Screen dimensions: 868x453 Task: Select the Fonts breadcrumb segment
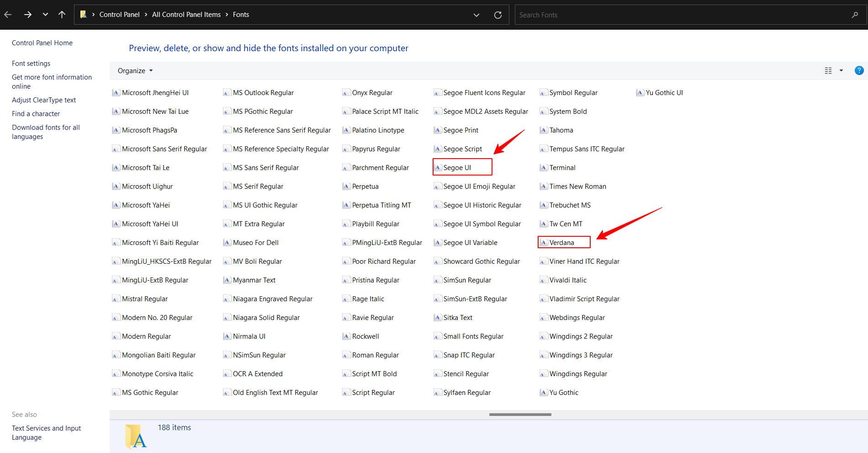(x=241, y=15)
